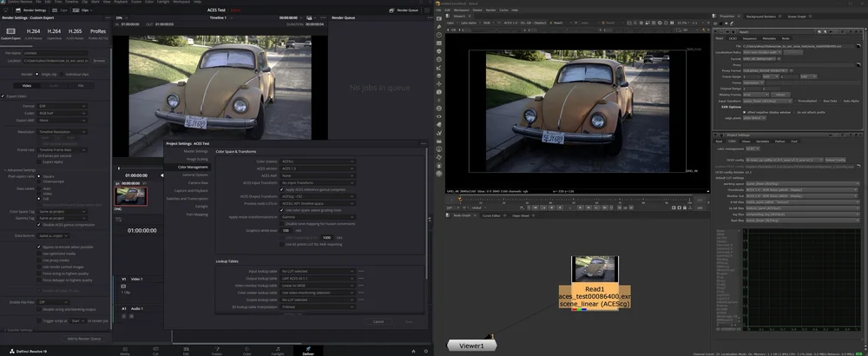This screenshot has width=868, height=356.
Task: Select the Custom Export preset icon
Action: 10,31
